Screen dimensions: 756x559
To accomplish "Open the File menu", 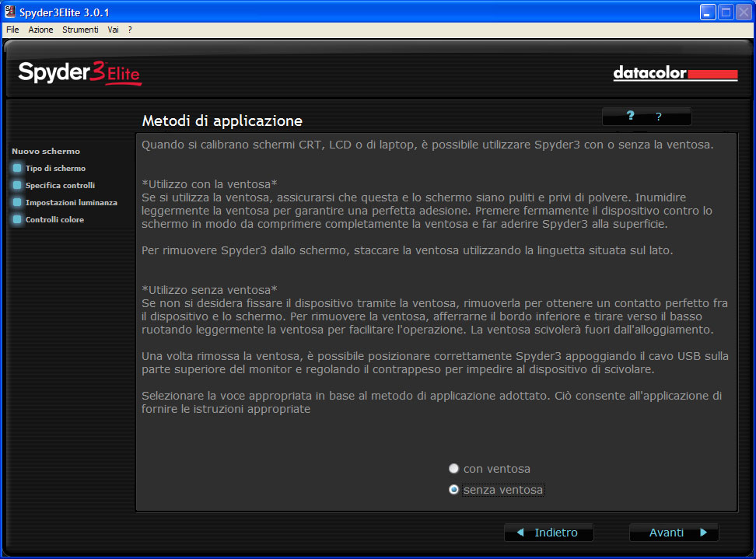I will pos(12,30).
